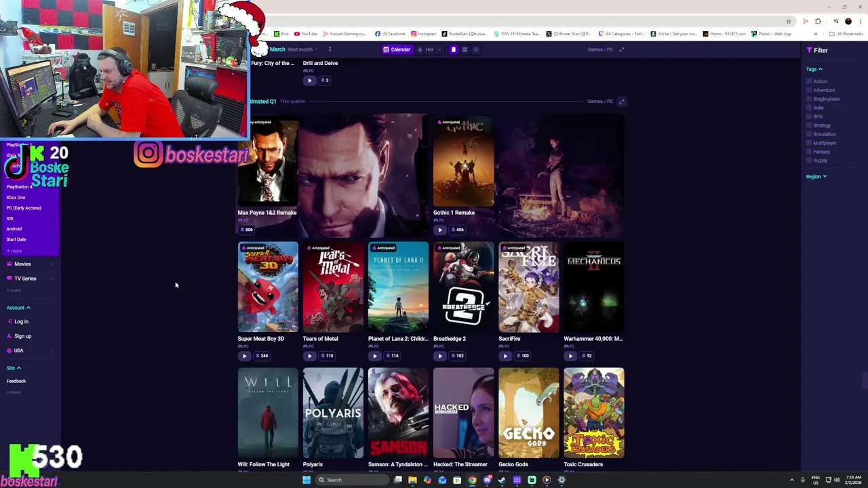
Task: Expand the Estimated Q1 Games / PC section
Action: tap(621, 102)
